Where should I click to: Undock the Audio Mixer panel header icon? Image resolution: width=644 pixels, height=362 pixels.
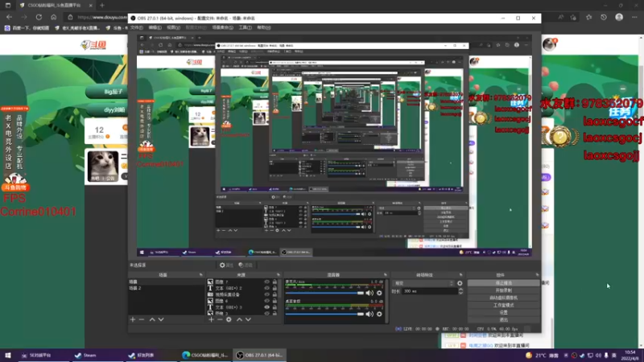[x=386, y=274]
